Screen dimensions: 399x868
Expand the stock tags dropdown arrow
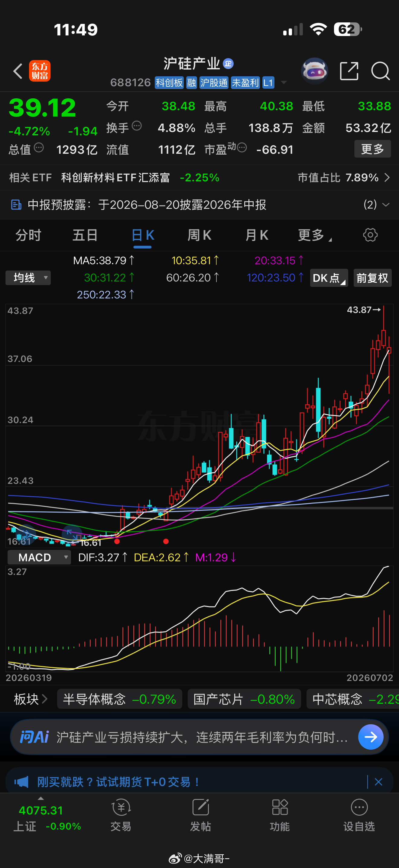pos(284,83)
